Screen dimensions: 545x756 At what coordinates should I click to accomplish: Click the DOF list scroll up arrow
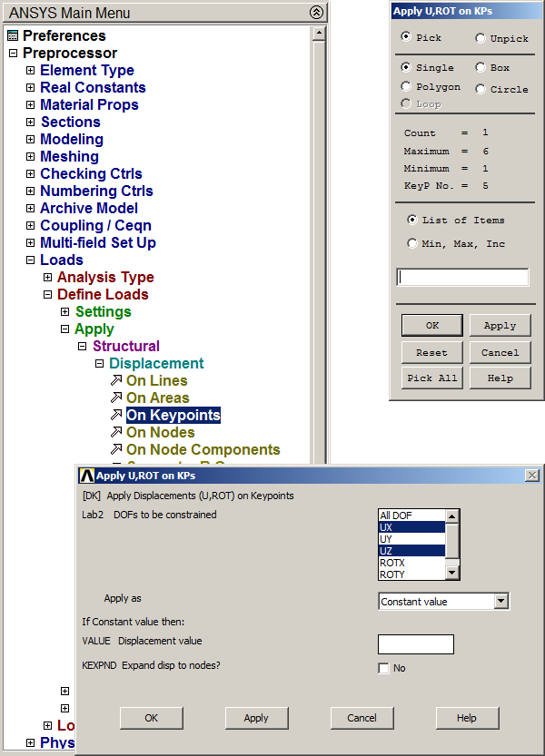[451, 516]
